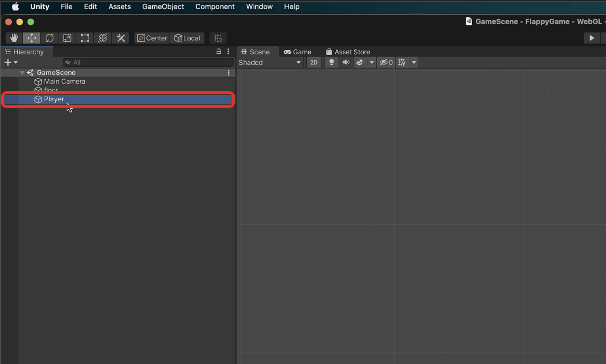Select the Scale tool
This screenshot has width=606, height=364.
(x=67, y=38)
